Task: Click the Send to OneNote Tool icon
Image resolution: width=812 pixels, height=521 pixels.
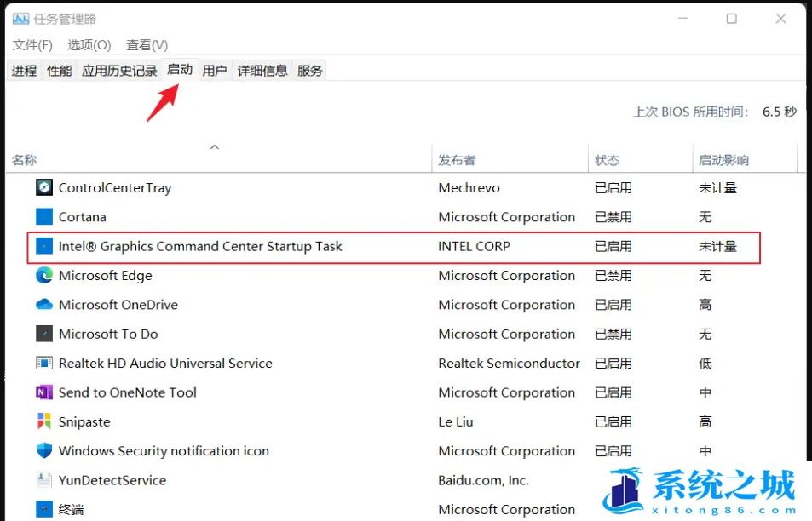Action: click(x=44, y=392)
